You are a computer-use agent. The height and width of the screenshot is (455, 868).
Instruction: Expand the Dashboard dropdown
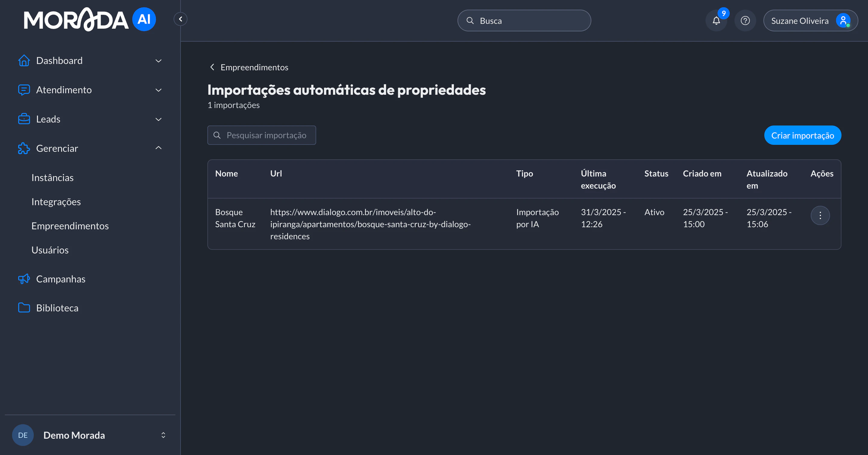coord(158,61)
